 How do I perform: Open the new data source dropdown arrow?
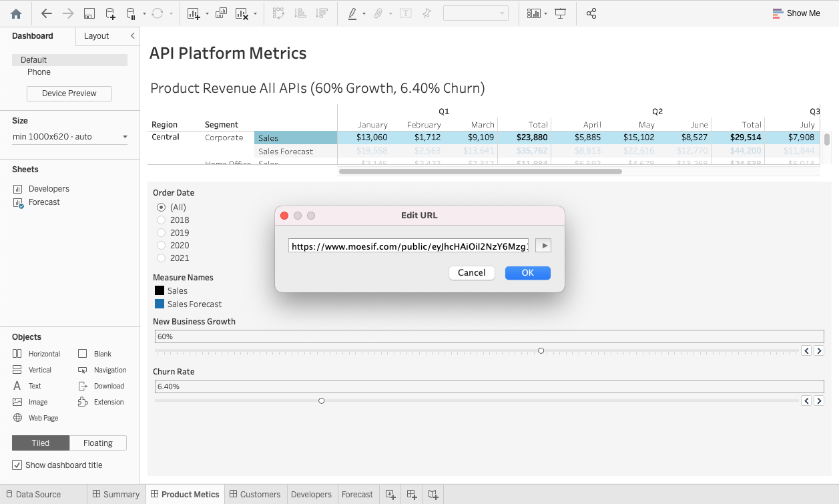tap(144, 13)
